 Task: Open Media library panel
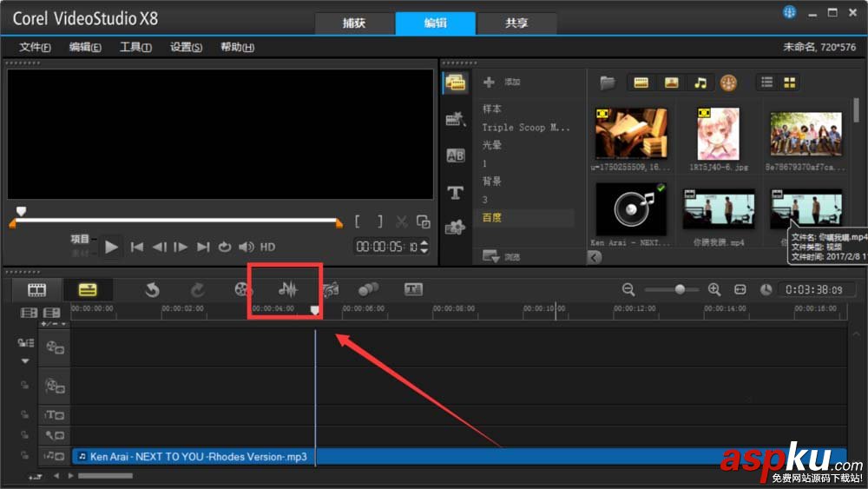click(x=455, y=83)
